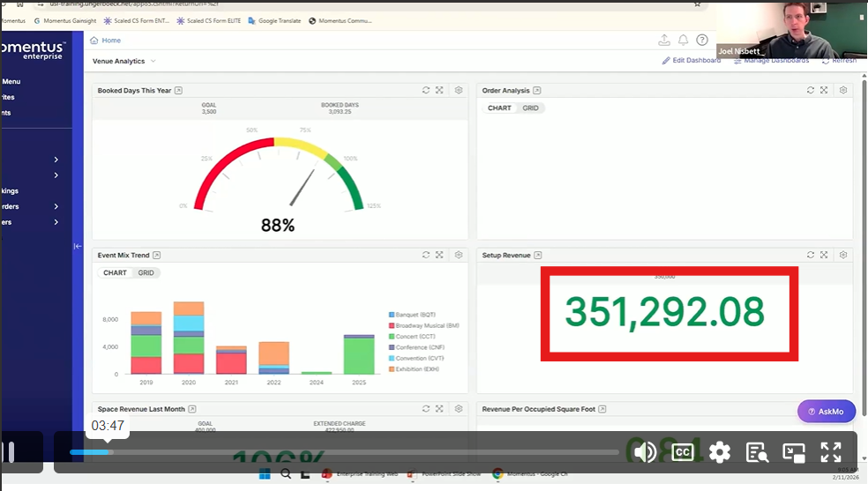Expand Order Analysis widget to full view
868x491 pixels.
point(824,90)
